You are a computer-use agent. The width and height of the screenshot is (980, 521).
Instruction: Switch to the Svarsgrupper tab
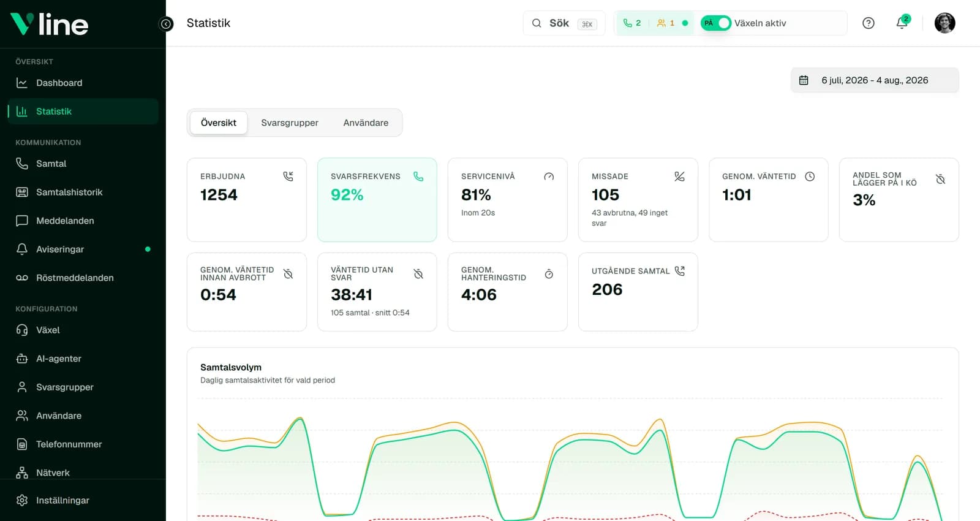[290, 123]
